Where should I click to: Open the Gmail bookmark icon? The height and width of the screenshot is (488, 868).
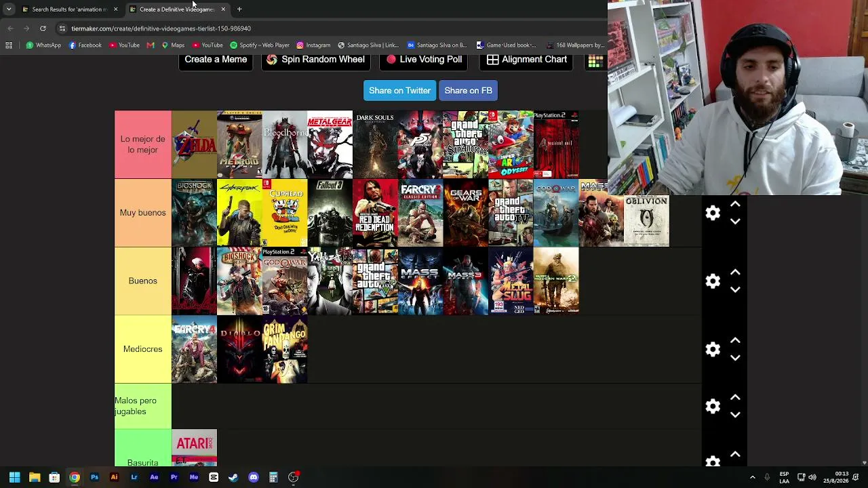[x=151, y=45]
